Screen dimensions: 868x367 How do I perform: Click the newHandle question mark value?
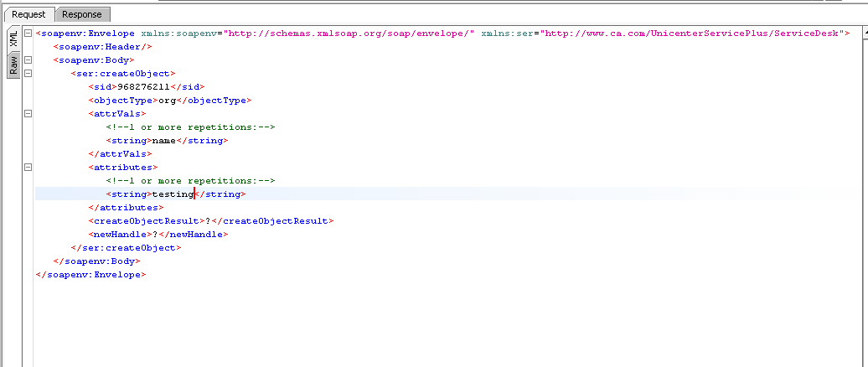pos(155,234)
